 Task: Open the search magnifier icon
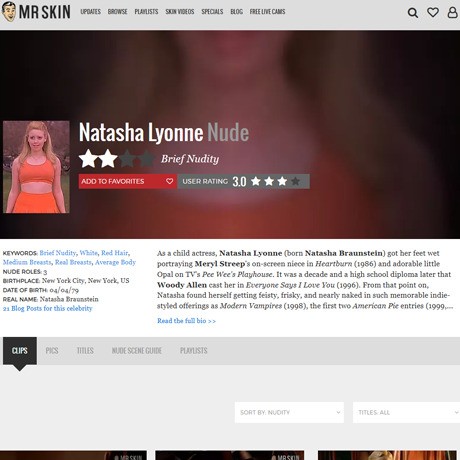[x=413, y=13]
